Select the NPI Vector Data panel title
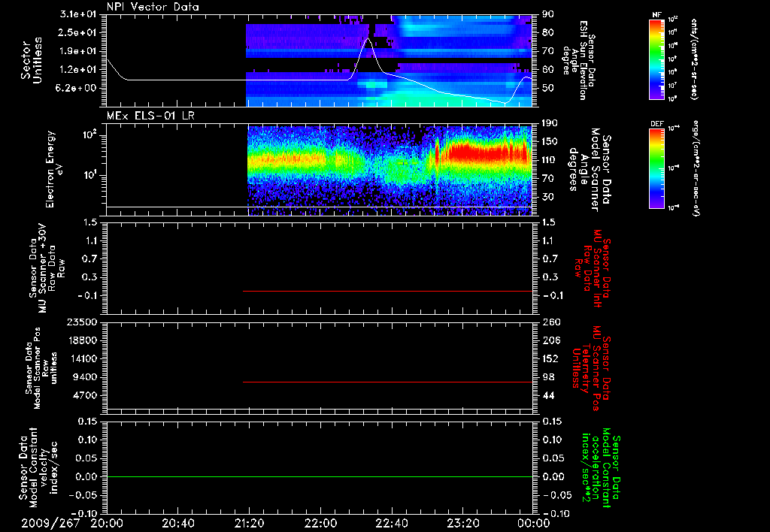This screenshot has width=770, height=532. (x=153, y=7)
